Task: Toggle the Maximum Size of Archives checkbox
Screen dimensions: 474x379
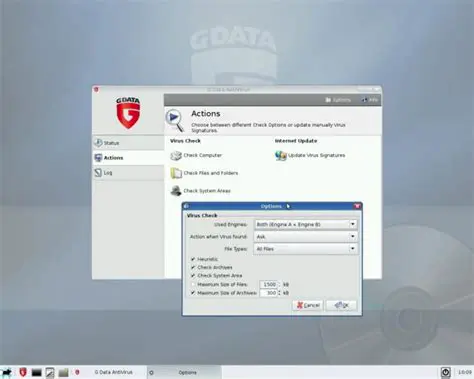Action: click(193, 293)
